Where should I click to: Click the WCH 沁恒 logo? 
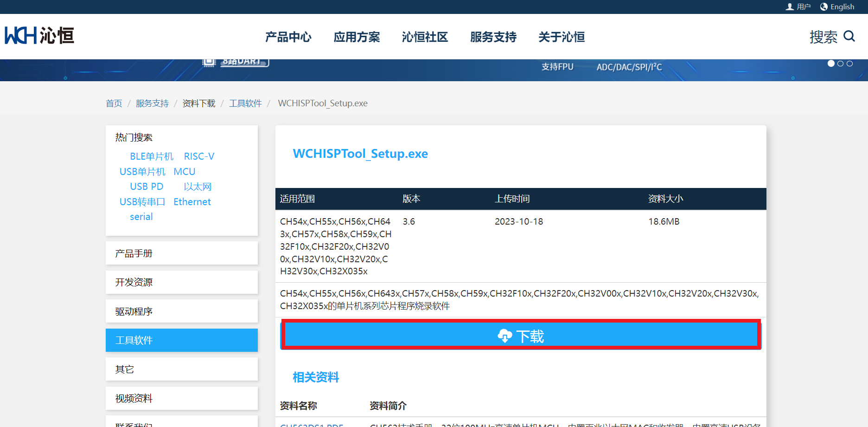coord(39,36)
